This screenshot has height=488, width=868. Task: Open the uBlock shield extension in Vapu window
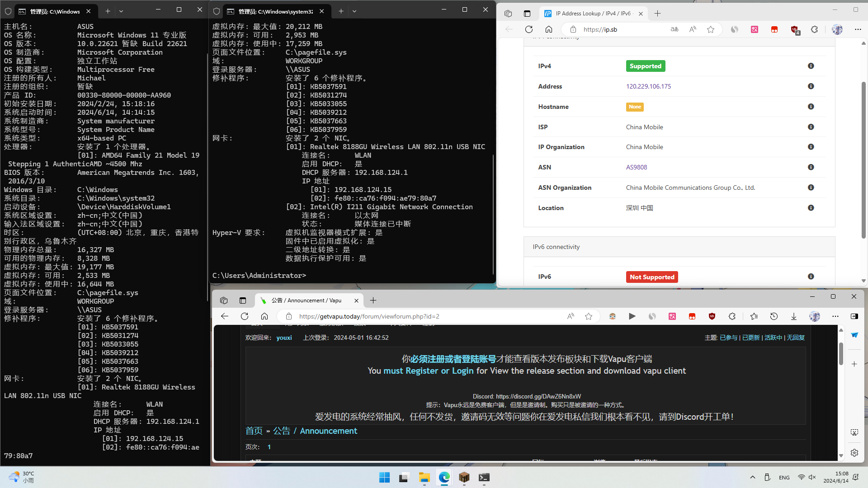point(712,316)
